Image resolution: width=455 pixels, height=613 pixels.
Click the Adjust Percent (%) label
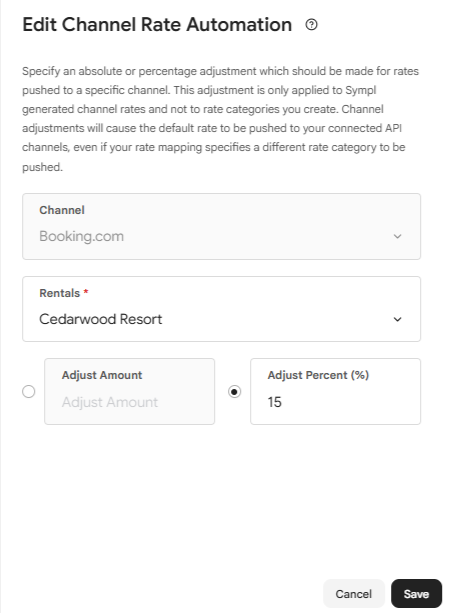pyautogui.click(x=318, y=375)
